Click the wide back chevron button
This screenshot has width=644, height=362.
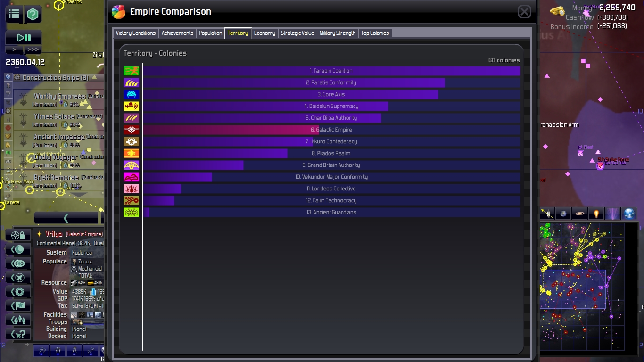click(x=66, y=218)
